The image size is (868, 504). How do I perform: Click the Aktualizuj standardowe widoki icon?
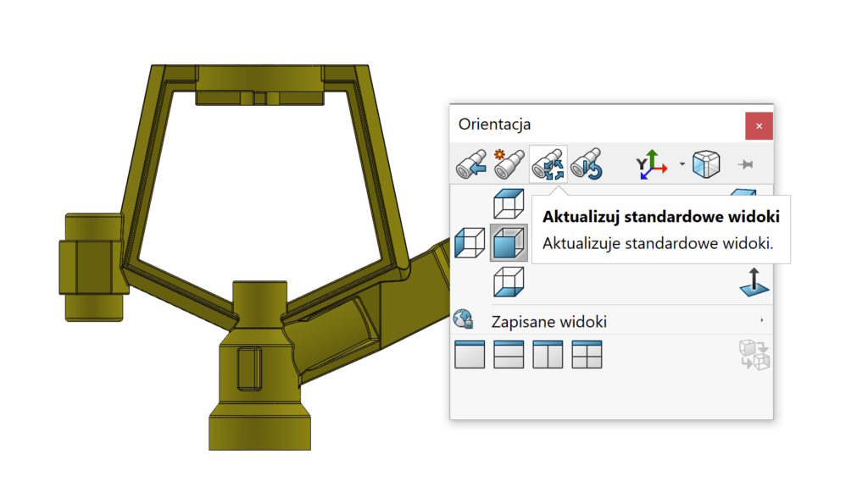548,164
